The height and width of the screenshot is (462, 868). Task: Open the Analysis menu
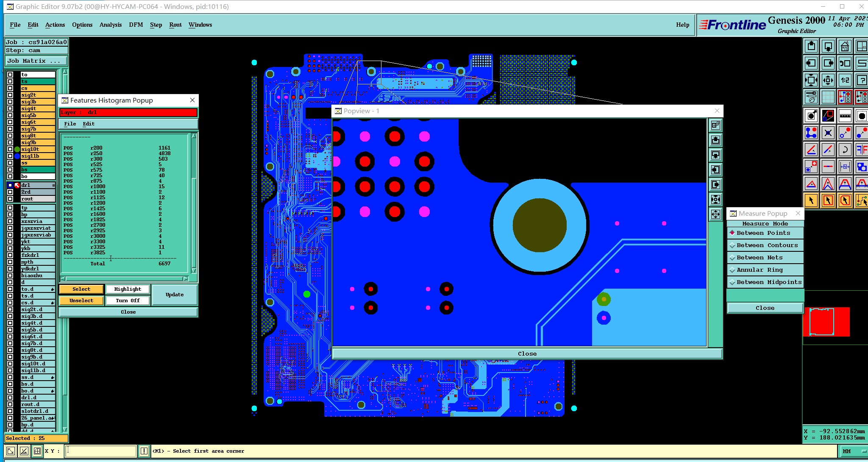tap(110, 25)
